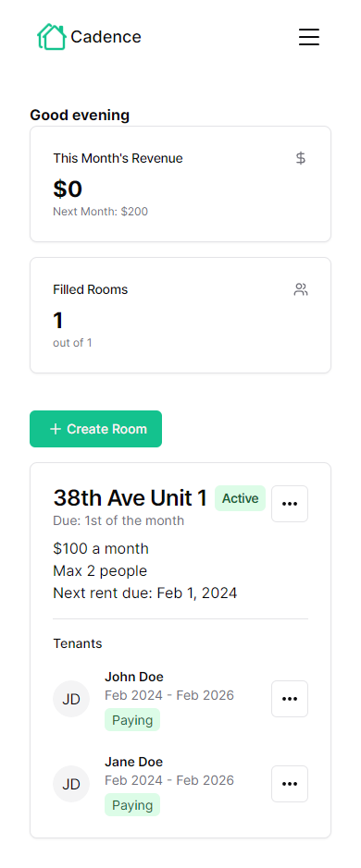Select the This Month's Revenue card
Screen dimensions: 361x868
pos(180,184)
